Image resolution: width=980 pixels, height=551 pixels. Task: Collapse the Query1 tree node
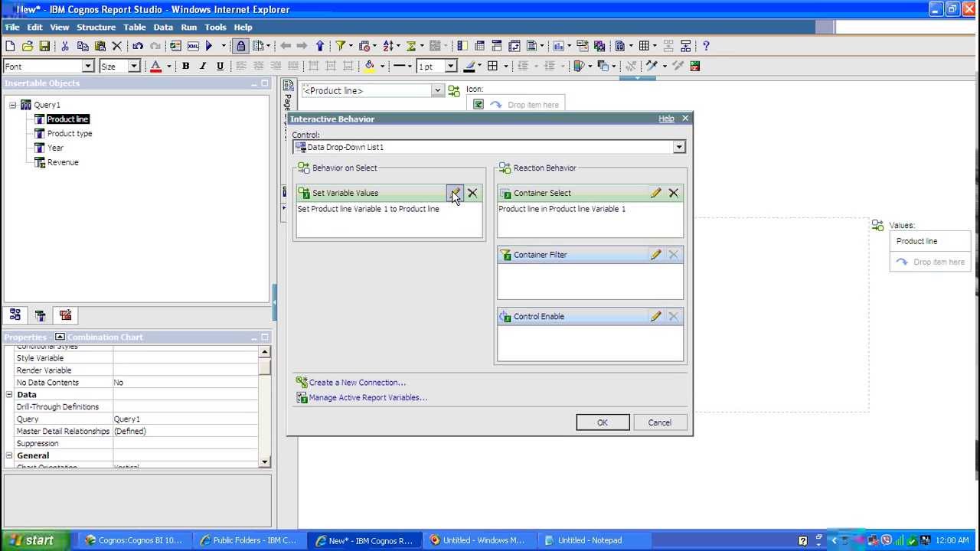click(x=13, y=105)
